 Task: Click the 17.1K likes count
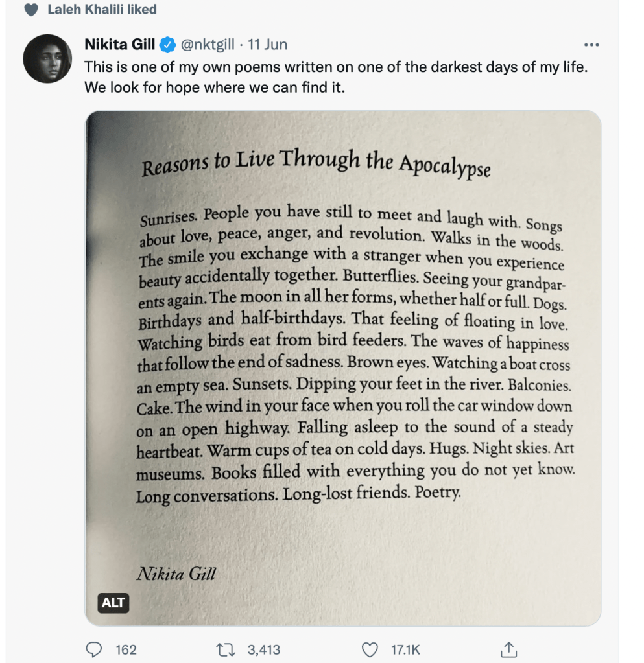(405, 649)
